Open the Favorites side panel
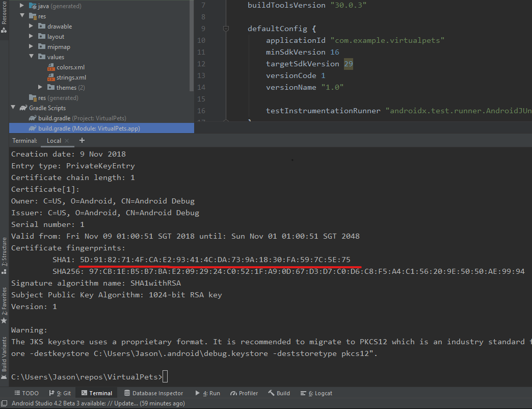Image resolution: width=532 pixels, height=409 pixels. [4, 303]
